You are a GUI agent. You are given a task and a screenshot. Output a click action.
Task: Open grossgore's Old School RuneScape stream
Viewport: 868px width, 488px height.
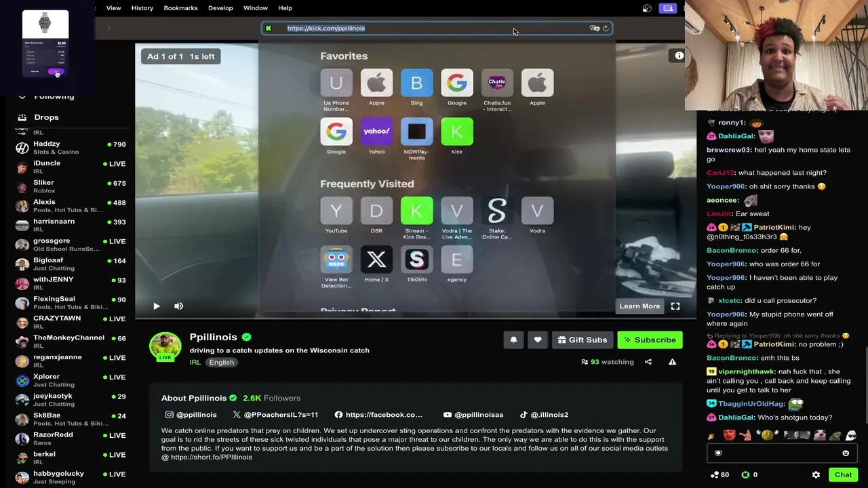(x=71, y=245)
